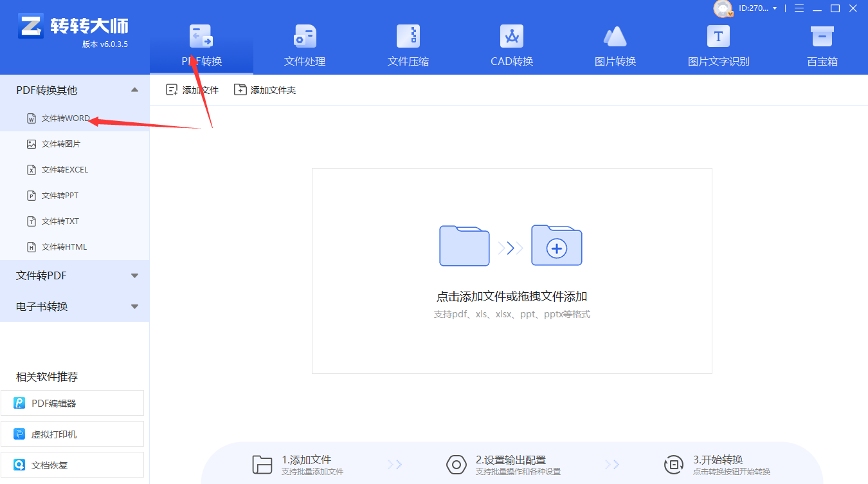868x484 pixels.
Task: Select 文件转EXCEL in the sidebar
Action: coord(75,170)
